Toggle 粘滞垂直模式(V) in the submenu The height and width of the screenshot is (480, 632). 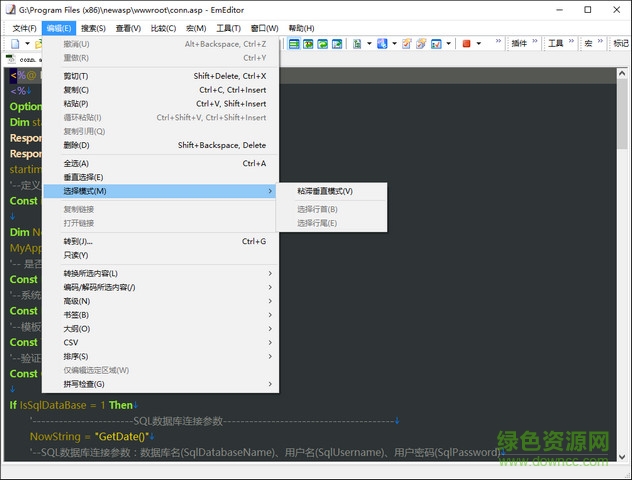(325, 191)
